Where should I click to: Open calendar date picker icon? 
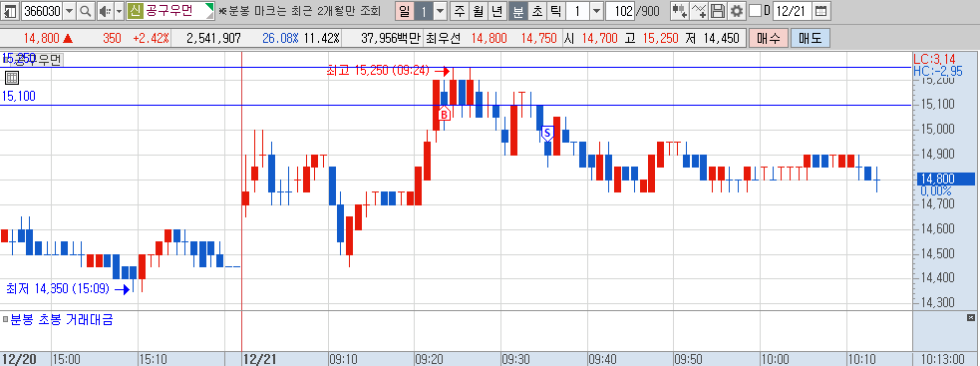click(821, 11)
